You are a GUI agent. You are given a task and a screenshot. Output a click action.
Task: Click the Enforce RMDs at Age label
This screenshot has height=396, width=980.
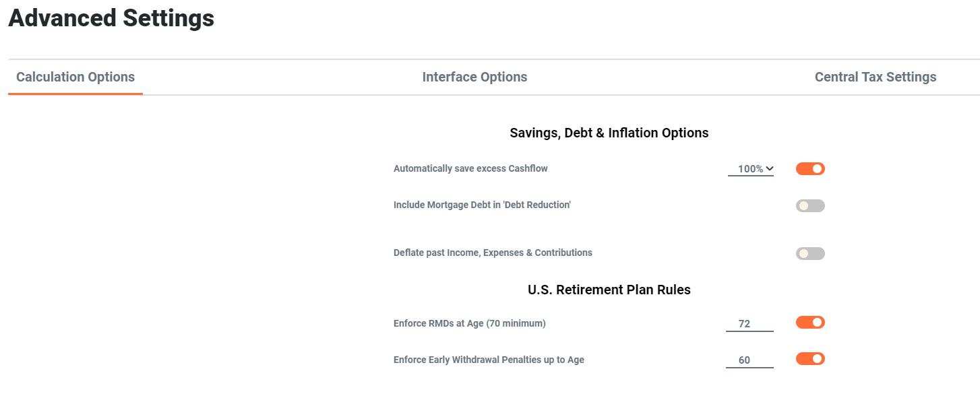pyautogui.click(x=470, y=323)
